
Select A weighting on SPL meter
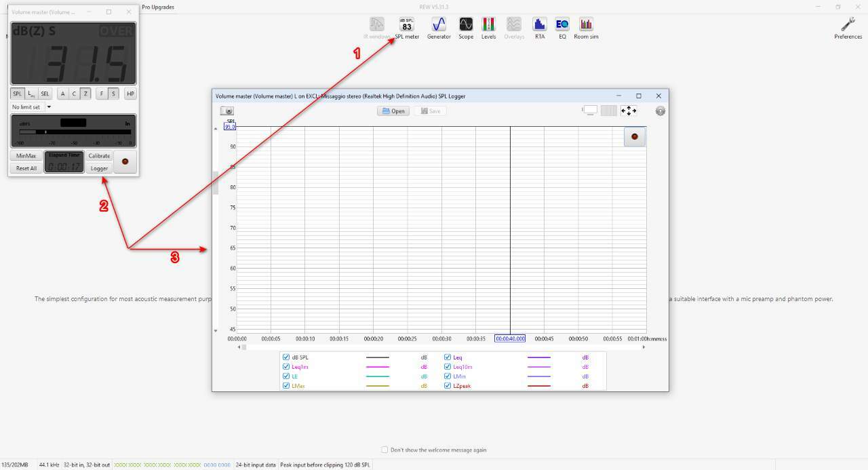62,94
